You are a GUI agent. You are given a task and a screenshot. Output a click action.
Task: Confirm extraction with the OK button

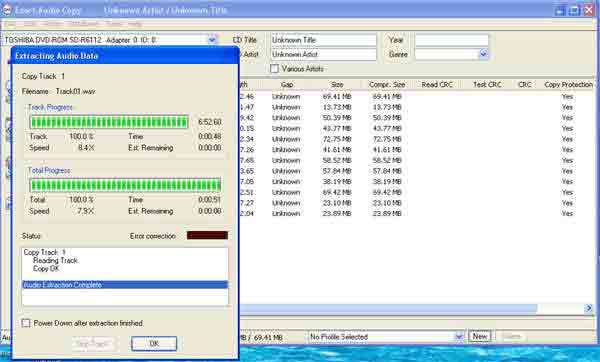coord(154,344)
